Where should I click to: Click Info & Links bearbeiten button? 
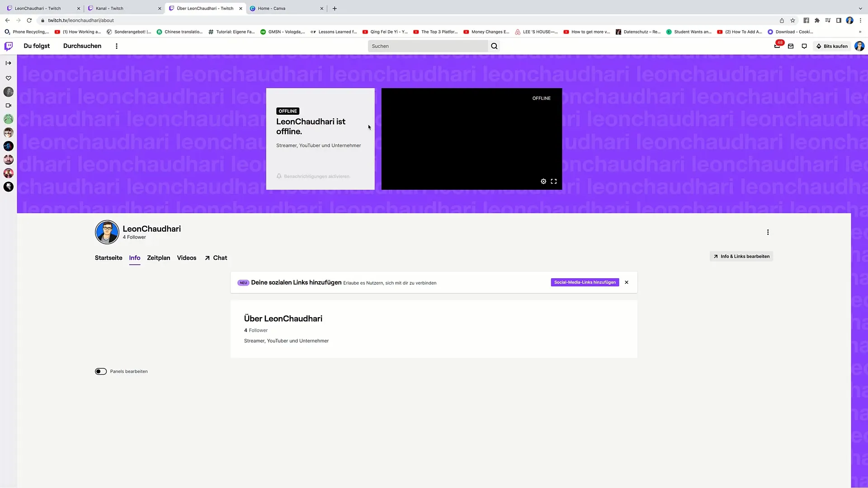[x=741, y=256]
